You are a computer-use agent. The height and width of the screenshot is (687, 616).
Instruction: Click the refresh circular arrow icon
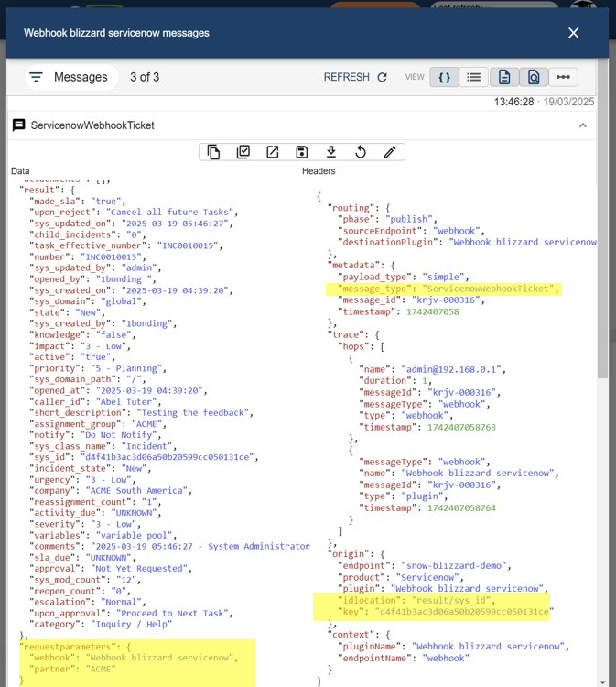tap(383, 77)
